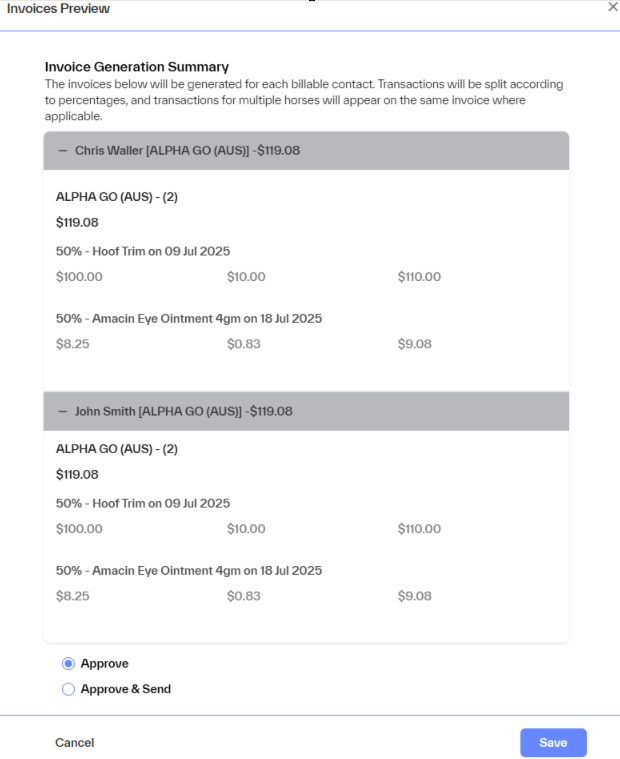620x759 pixels.
Task: Collapse the Chris Waller invoice section
Action: click(63, 151)
